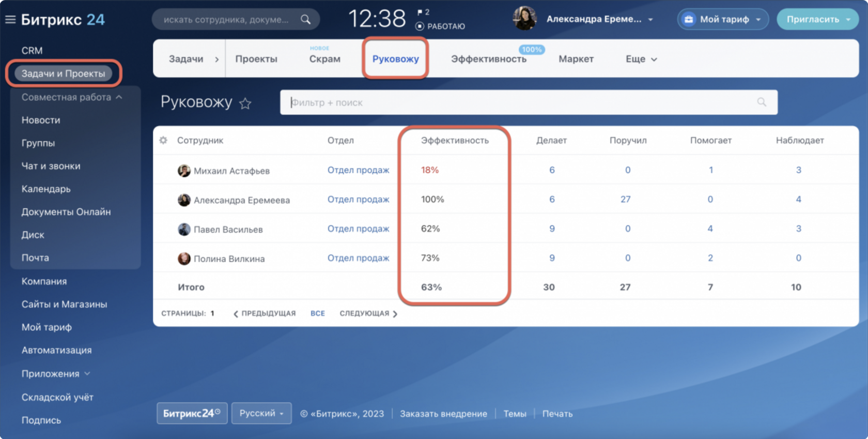Open Автоматизация in sidebar
The width and height of the screenshot is (868, 439).
click(x=56, y=350)
